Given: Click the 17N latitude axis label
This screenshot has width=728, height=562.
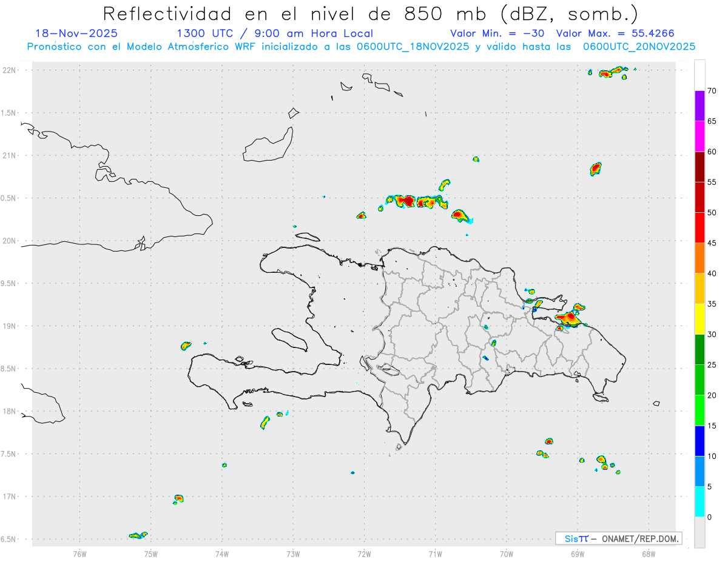Looking at the screenshot, I should 9,497.
